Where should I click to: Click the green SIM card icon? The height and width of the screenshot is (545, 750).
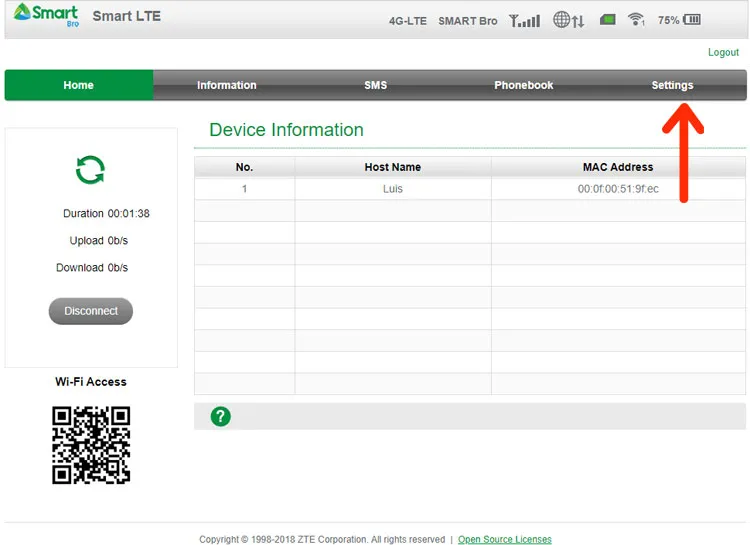click(607, 20)
